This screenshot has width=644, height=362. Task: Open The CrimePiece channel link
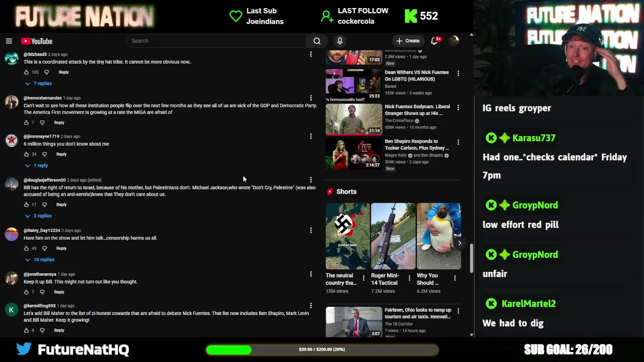pyautogui.click(x=399, y=121)
